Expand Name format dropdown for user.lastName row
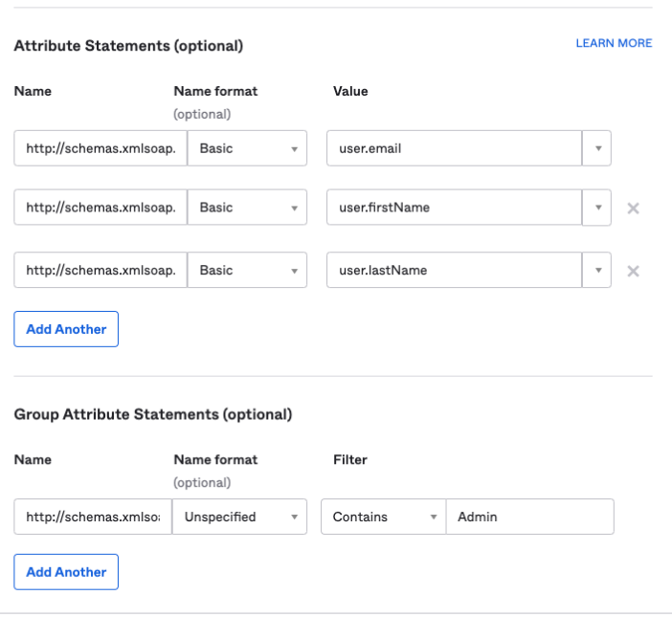 tap(247, 271)
